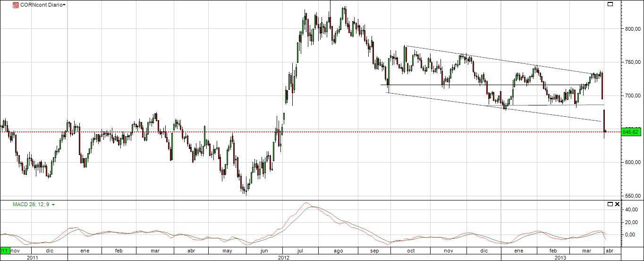Select the 'ago' month on the time axis

pyautogui.click(x=338, y=251)
